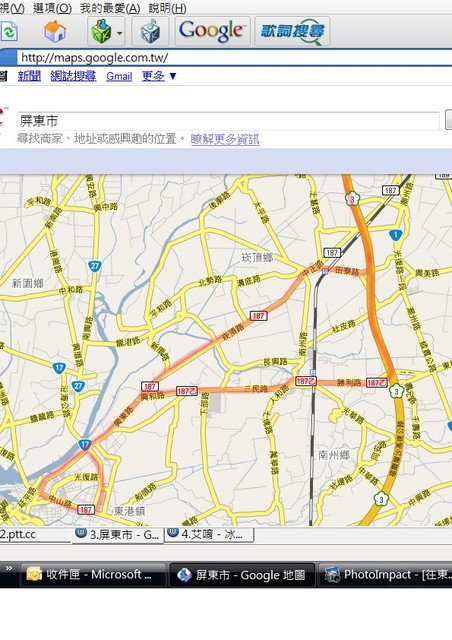
Task: Open the Gmail link
Action: [119, 76]
